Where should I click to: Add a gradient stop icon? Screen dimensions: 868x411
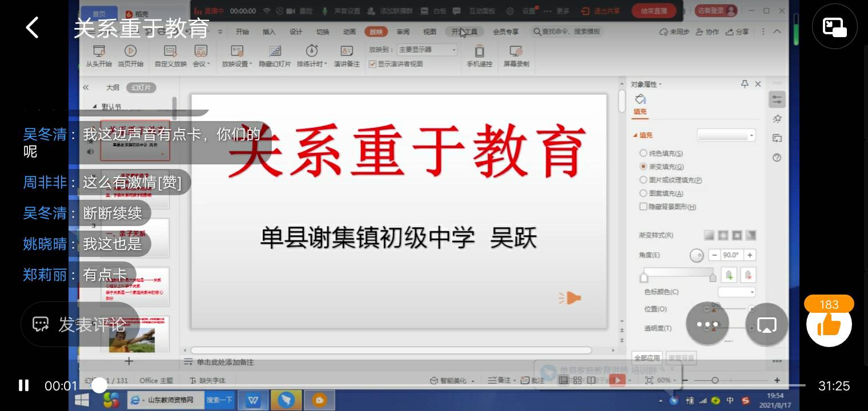(x=729, y=275)
